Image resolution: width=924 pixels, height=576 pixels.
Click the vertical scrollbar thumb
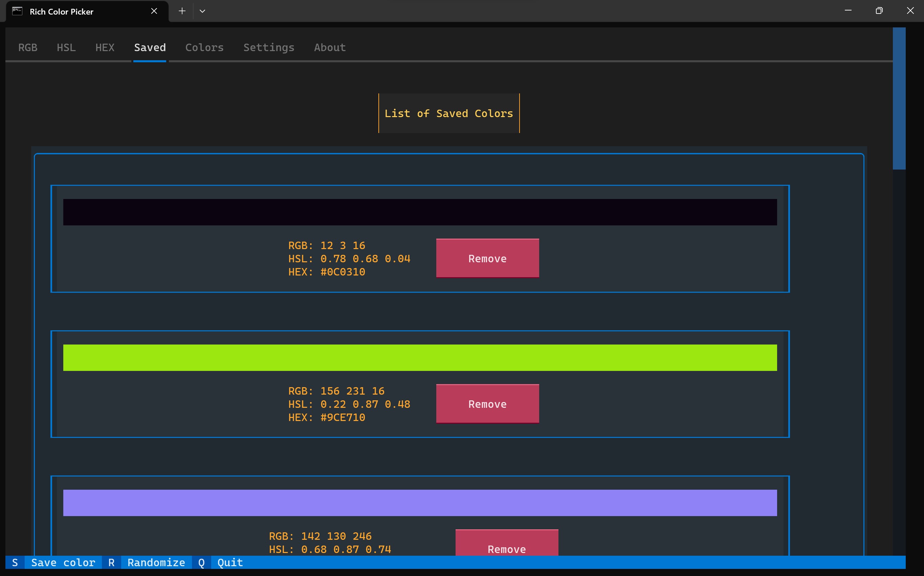click(x=899, y=98)
